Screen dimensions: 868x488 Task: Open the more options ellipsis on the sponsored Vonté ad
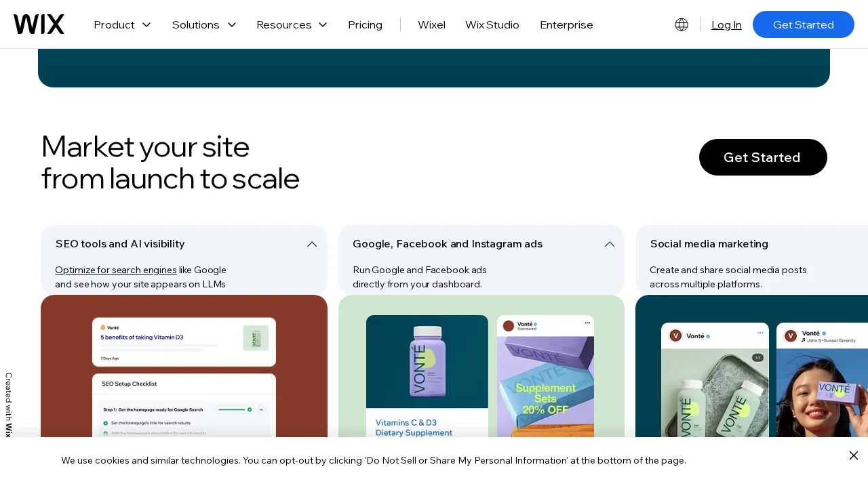587,322
